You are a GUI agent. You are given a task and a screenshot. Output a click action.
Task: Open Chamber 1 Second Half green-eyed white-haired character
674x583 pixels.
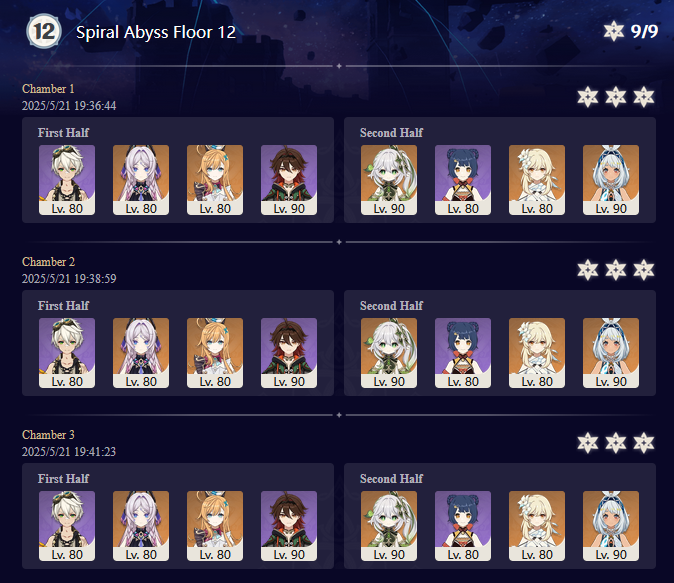[x=389, y=180]
